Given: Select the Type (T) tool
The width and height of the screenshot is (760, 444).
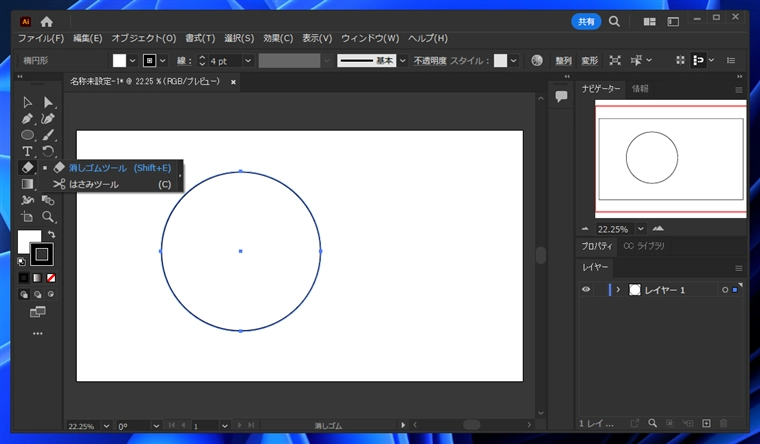Looking at the screenshot, I should pyautogui.click(x=27, y=151).
